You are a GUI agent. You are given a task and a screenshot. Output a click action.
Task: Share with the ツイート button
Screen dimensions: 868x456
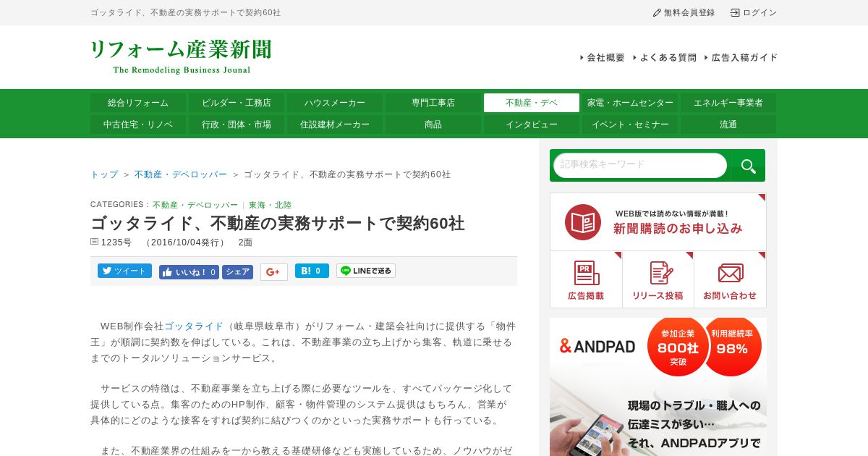pos(124,271)
